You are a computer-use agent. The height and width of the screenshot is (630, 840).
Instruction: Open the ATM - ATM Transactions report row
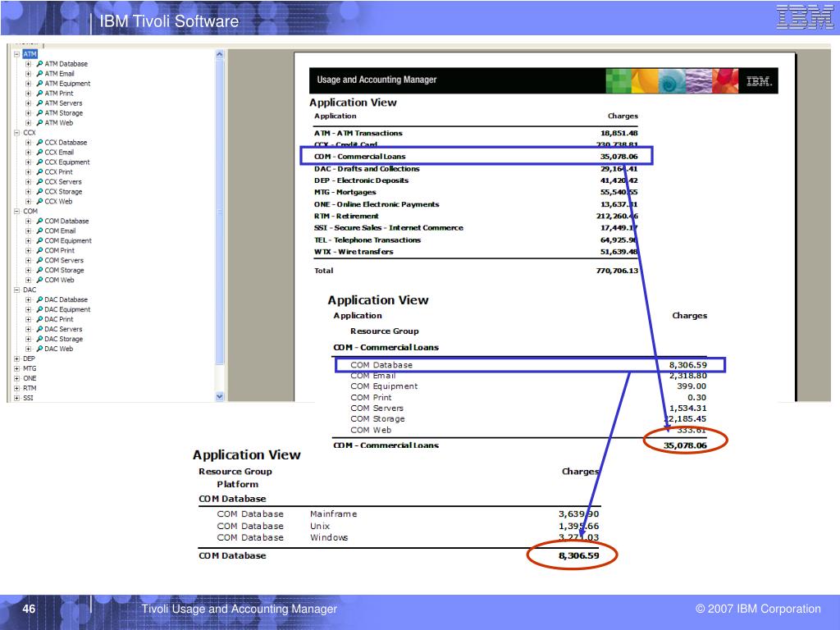click(476, 133)
